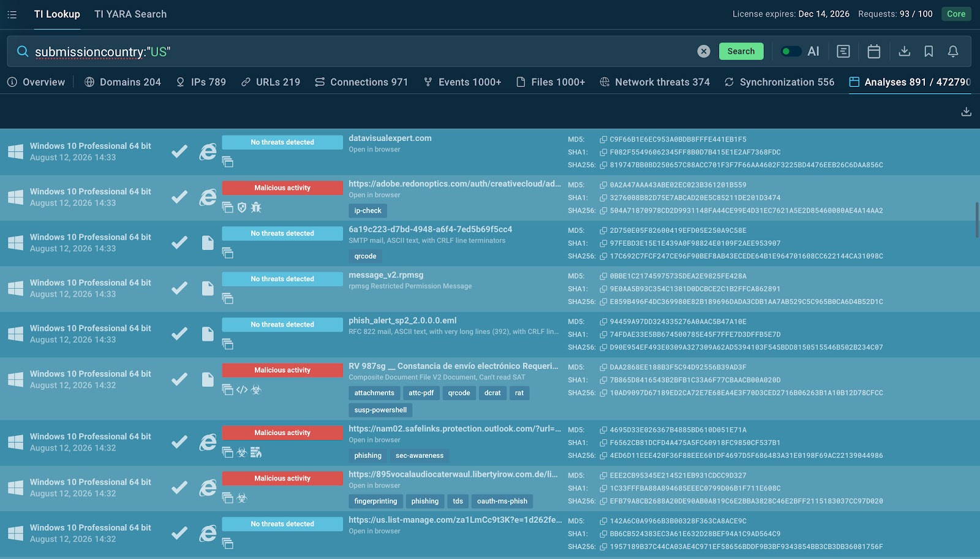Open the Files 1000+ tab
This screenshot has width=980, height=559.
[x=551, y=82]
